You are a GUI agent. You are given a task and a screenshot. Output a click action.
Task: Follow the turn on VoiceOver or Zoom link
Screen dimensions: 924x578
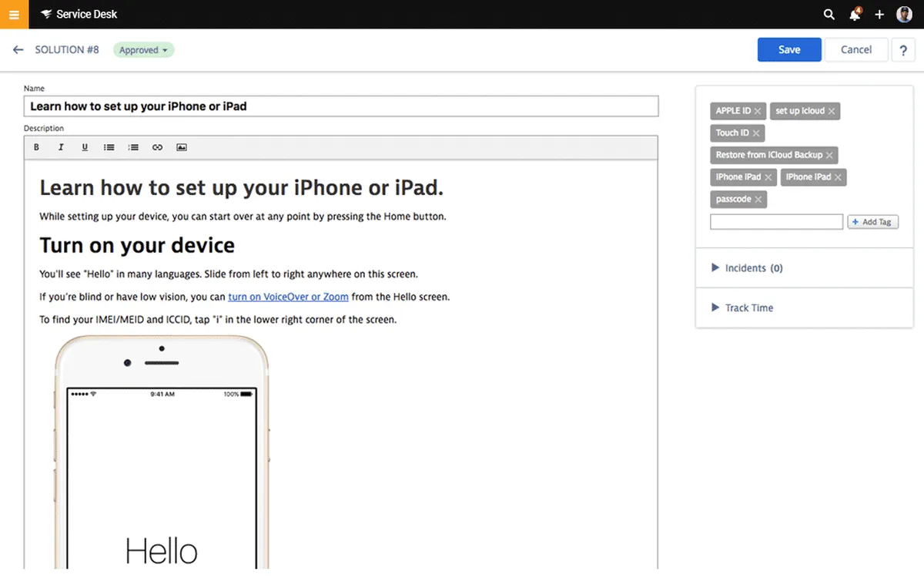click(288, 297)
